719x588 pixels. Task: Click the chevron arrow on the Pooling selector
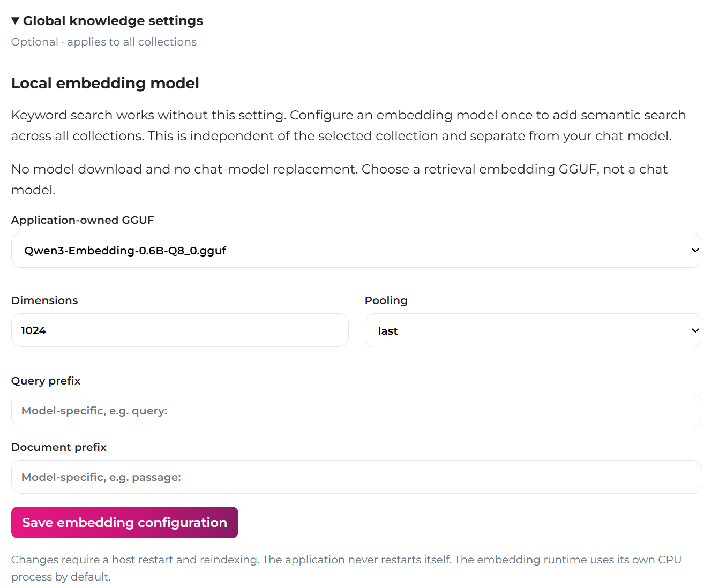pos(695,331)
